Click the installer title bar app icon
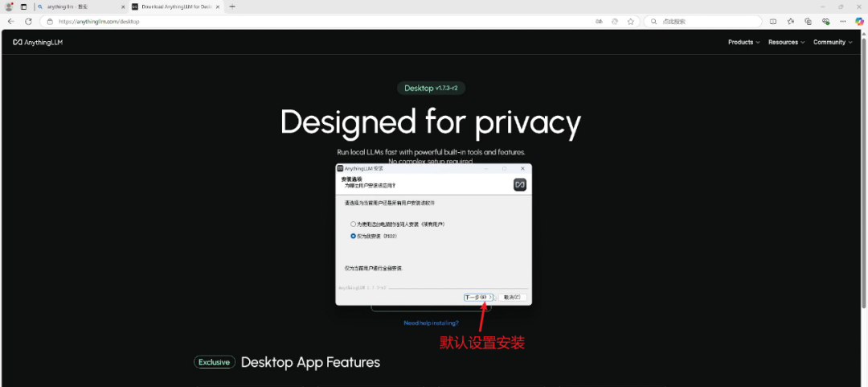 point(340,168)
